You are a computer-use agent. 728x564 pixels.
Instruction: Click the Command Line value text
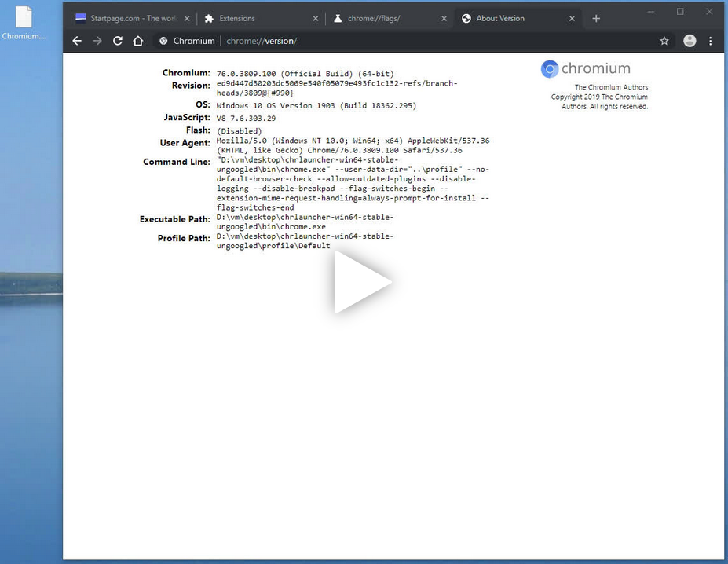click(x=353, y=184)
